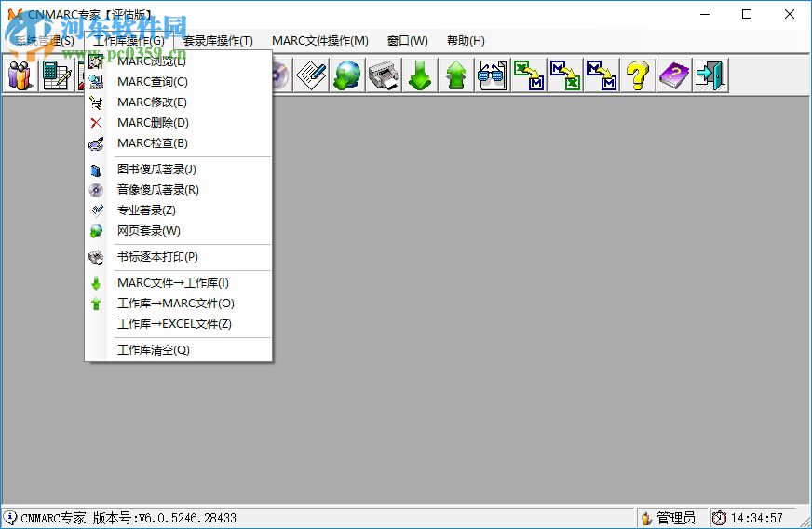The width and height of the screenshot is (812, 529).
Task: Select 工作库清空(Q) menu entry
Action: pyautogui.click(x=179, y=350)
